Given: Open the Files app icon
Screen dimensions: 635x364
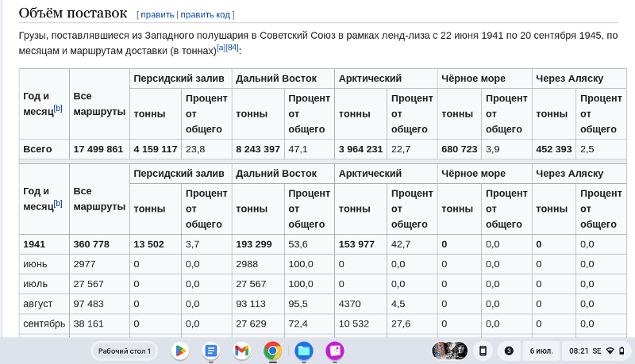Looking at the screenshot, I should pyautogui.click(x=303, y=351).
